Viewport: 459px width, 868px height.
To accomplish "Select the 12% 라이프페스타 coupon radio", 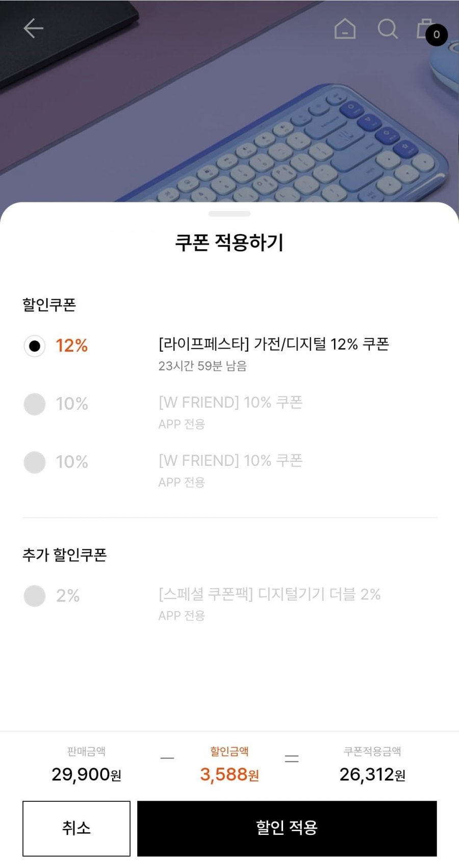I will tap(35, 346).
